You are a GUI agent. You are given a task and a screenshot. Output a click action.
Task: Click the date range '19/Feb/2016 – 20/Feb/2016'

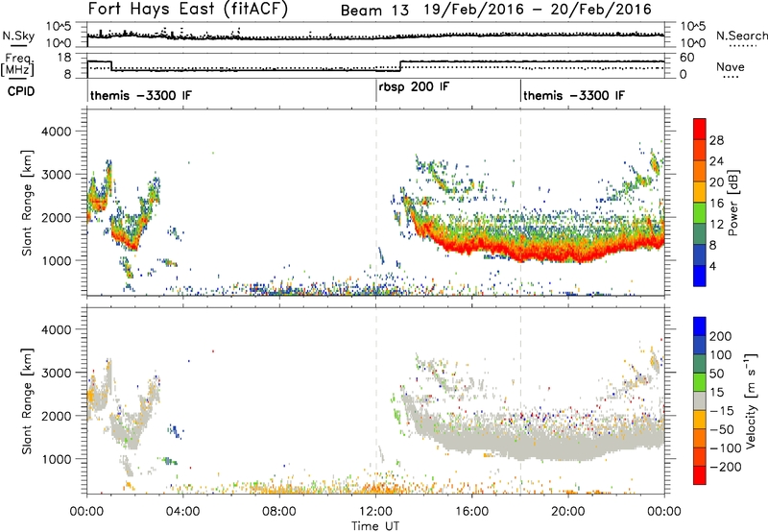(538, 10)
